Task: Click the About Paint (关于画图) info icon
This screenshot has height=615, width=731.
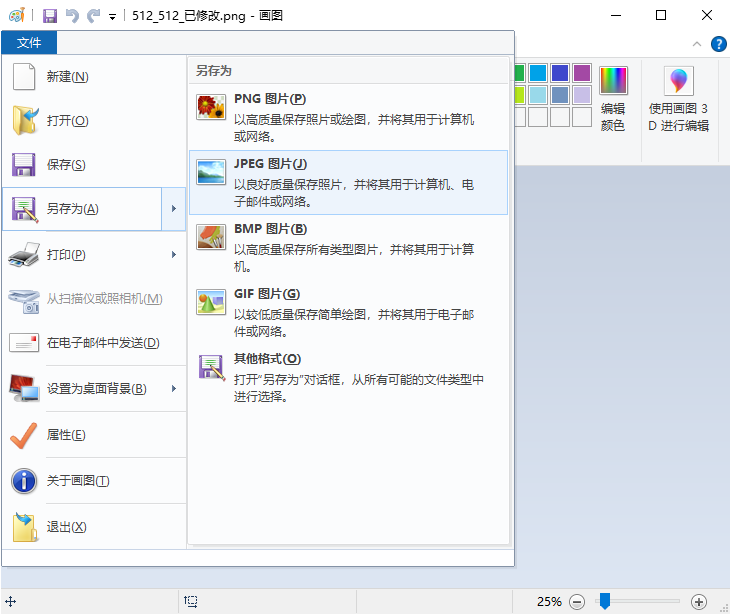Action: (24, 481)
